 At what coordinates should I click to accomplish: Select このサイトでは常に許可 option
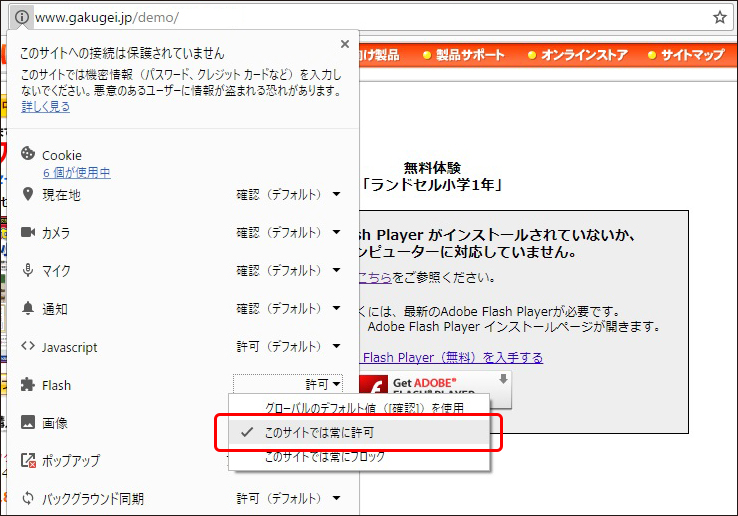click(x=359, y=432)
